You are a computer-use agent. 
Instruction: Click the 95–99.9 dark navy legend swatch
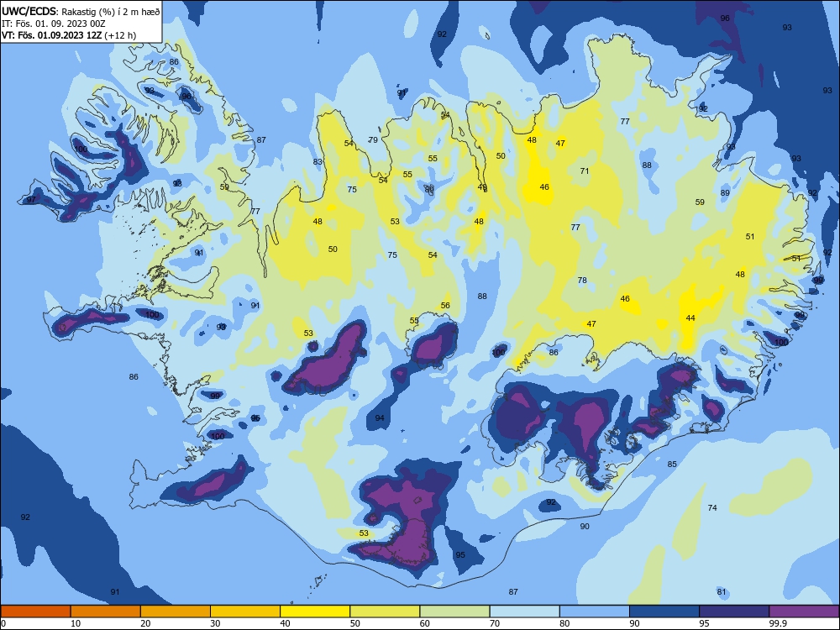click(734, 612)
